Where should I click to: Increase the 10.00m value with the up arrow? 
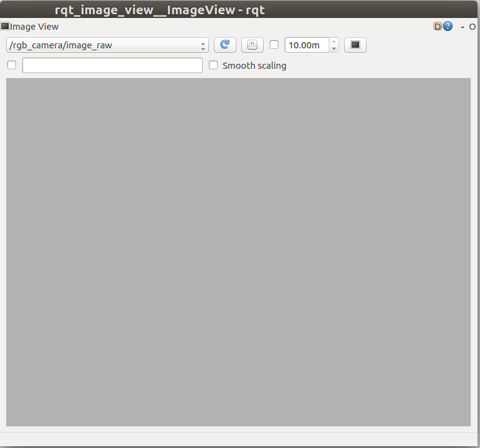(334, 42)
